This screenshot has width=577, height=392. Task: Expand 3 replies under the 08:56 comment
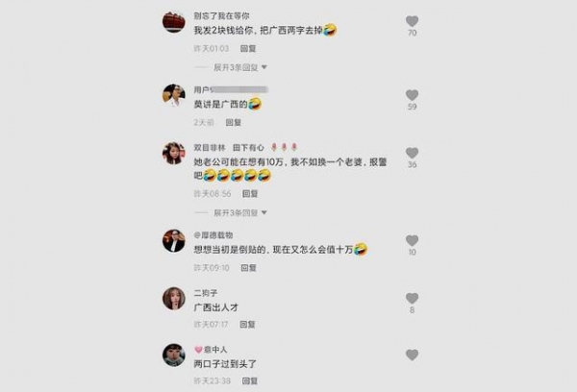[239, 212]
